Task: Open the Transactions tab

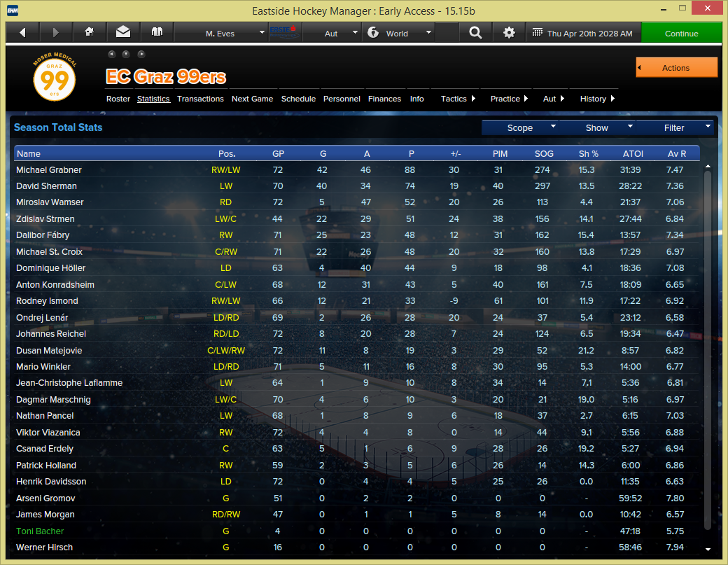Action: click(200, 99)
